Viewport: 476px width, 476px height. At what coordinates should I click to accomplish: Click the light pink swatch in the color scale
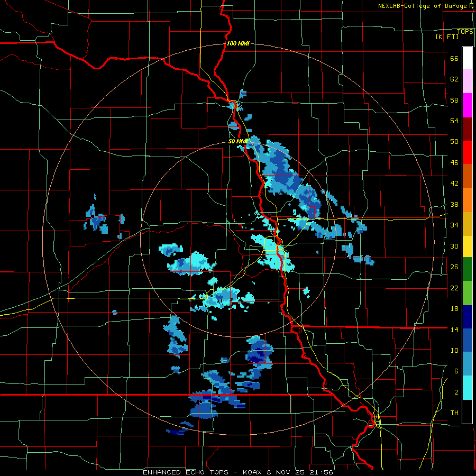pyautogui.click(x=467, y=81)
